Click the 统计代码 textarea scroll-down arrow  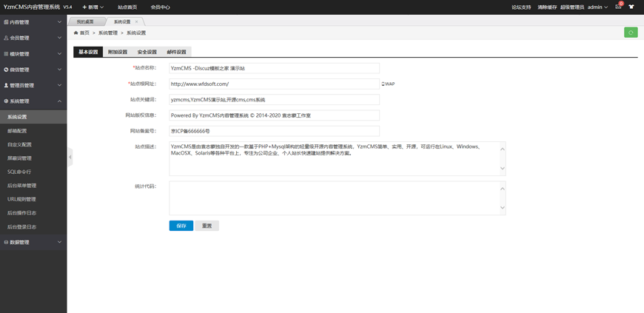coord(503,207)
